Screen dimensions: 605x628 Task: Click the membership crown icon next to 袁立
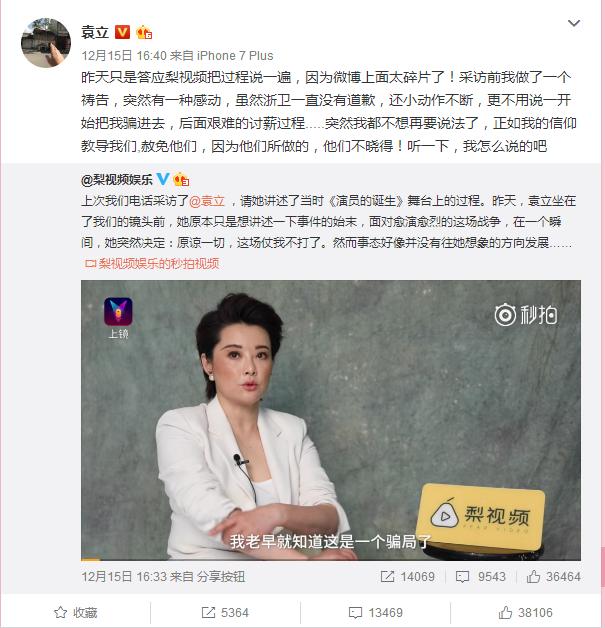click(x=144, y=32)
